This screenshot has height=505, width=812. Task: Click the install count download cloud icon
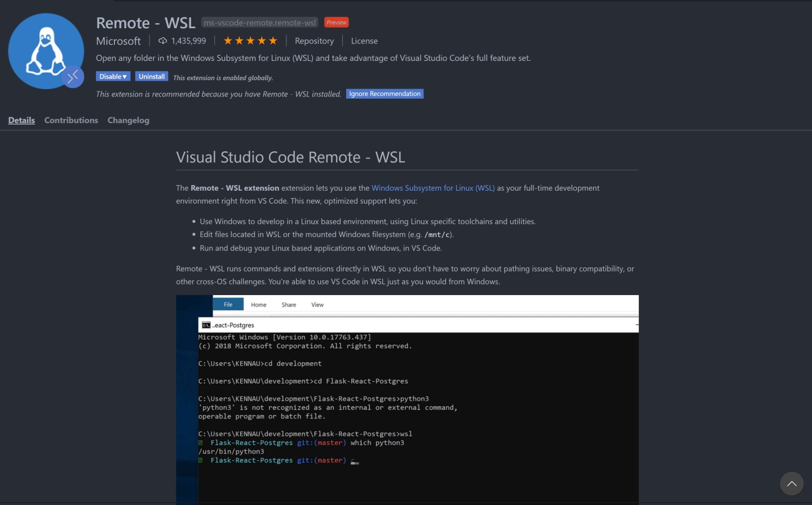point(162,41)
